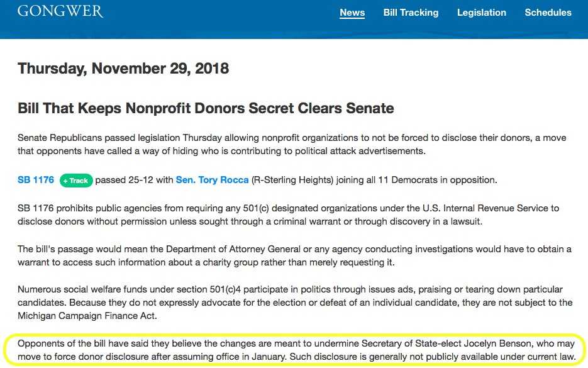The image size is (588, 368).
Task: Follow the Sen. Tory Rocca link
Action: (x=212, y=180)
